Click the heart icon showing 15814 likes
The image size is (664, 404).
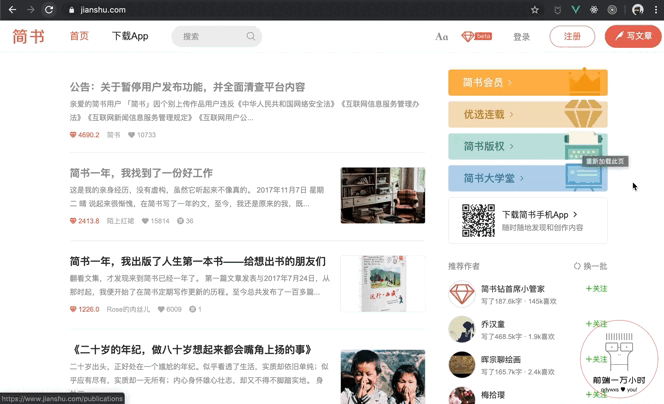tap(145, 221)
